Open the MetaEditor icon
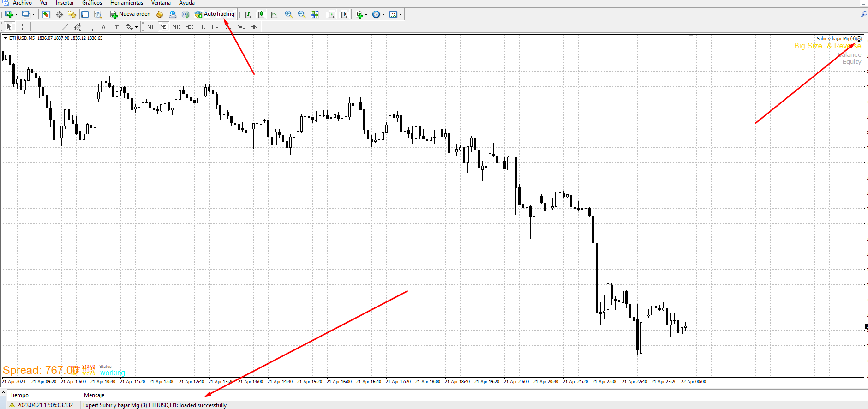The image size is (868, 409). pos(160,14)
